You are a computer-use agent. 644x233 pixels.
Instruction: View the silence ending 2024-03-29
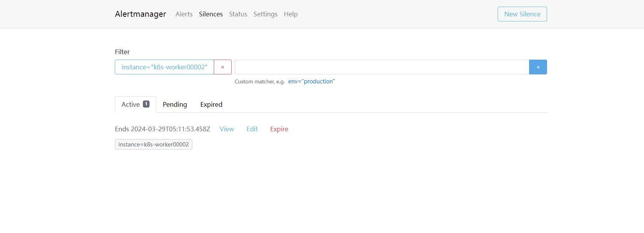click(227, 129)
